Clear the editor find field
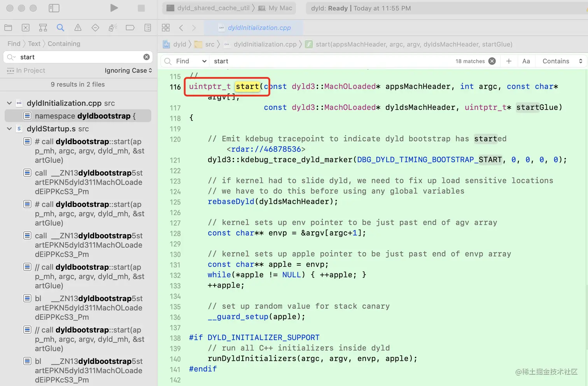Screen dimensions: 588x386 point(492,61)
